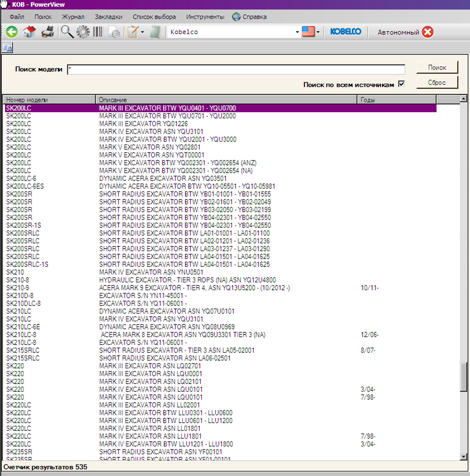Open the Журнал menu
Viewport: 470px width, 476px height.
73,17
